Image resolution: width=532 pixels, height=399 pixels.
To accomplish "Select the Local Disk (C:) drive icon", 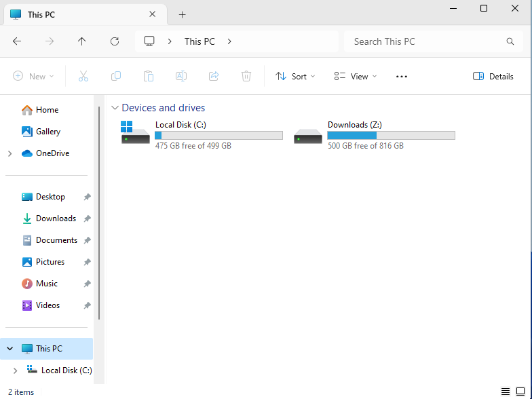I will click(135, 132).
